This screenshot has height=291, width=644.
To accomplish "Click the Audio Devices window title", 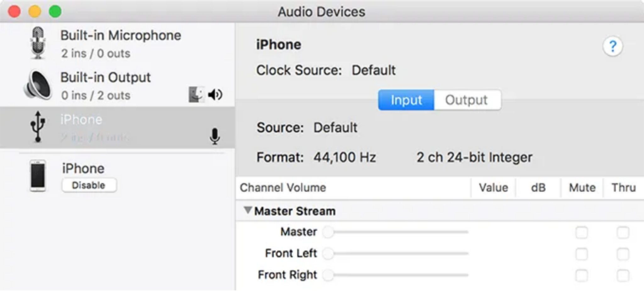I will tap(321, 12).
